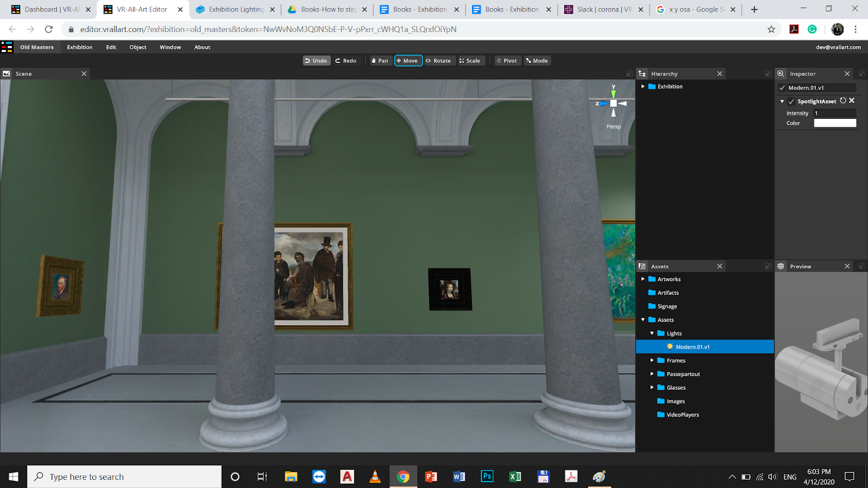Expand the Frames folder
This screenshot has height=488, width=868.
652,361
